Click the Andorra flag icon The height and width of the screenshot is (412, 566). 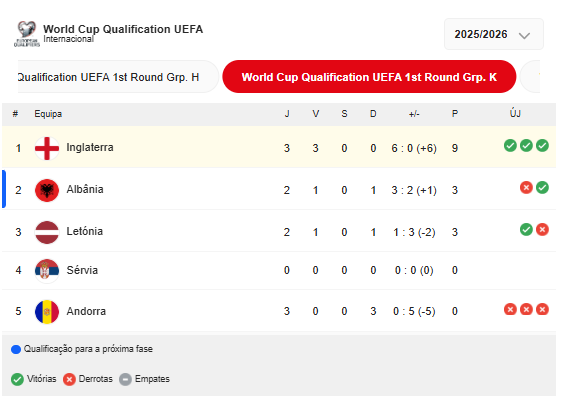(47, 312)
